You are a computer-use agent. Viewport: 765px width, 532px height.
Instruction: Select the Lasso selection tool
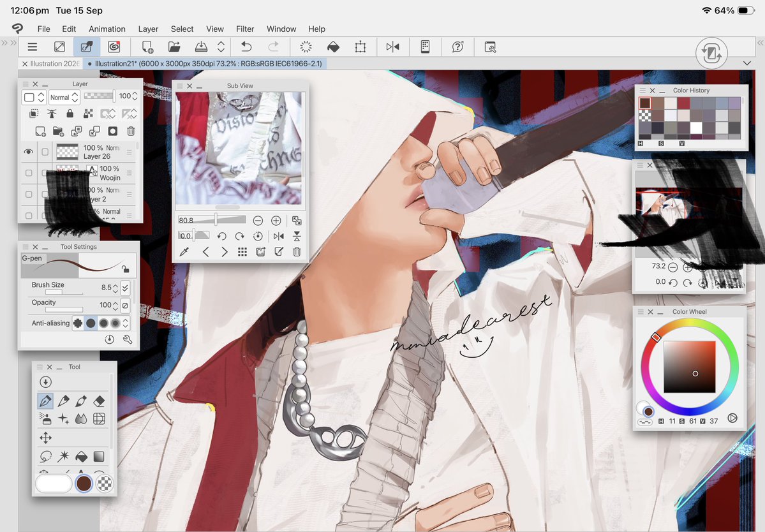pos(45,457)
